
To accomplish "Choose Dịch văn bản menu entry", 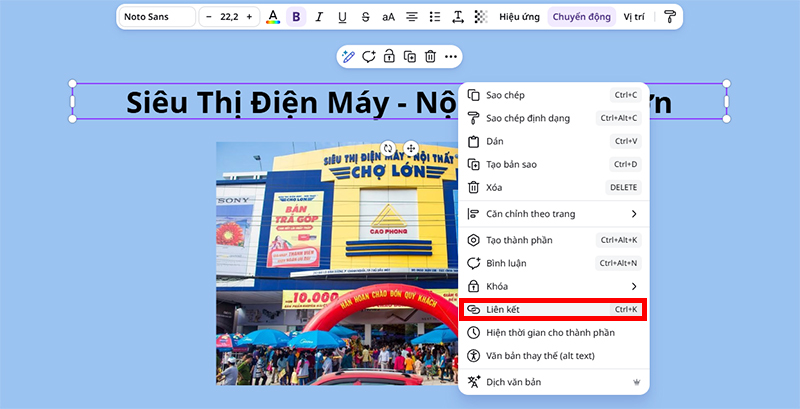I will [x=554, y=382].
